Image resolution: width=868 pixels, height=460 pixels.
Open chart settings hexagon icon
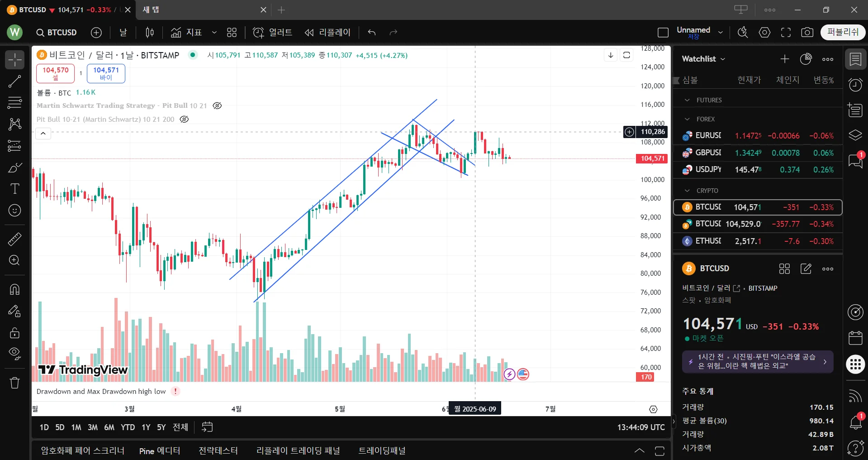pos(764,33)
